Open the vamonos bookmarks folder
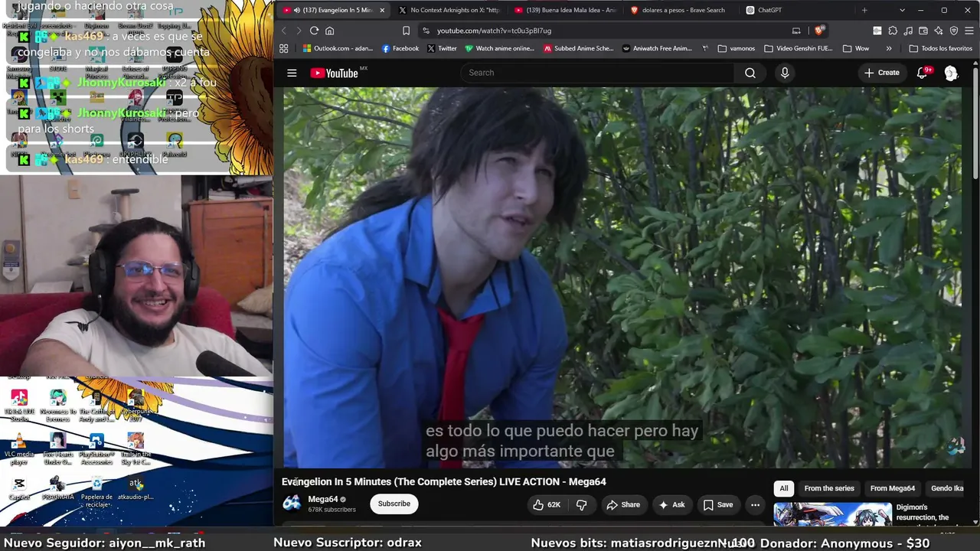 [x=737, y=48]
